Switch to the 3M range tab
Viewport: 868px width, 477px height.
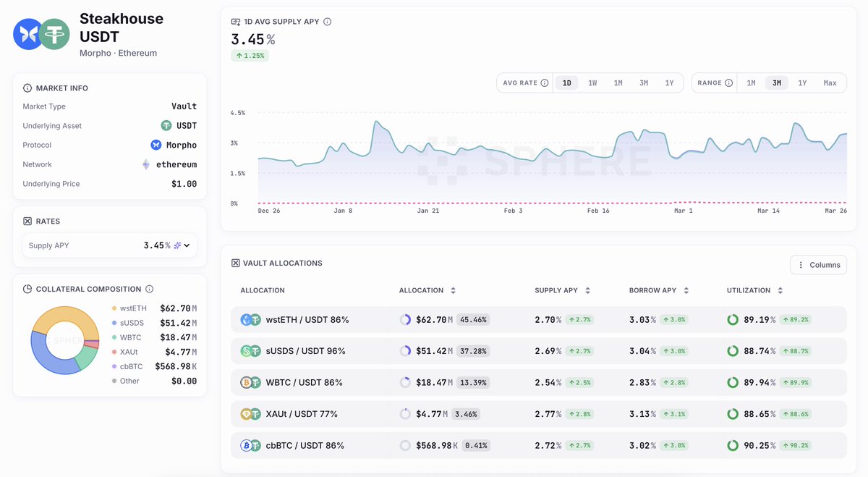[776, 83]
